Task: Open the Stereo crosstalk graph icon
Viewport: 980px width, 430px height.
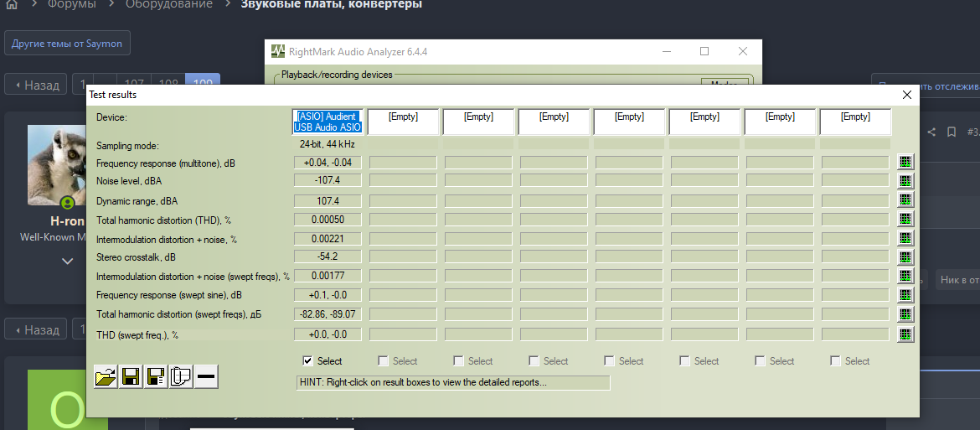Action: point(905,256)
